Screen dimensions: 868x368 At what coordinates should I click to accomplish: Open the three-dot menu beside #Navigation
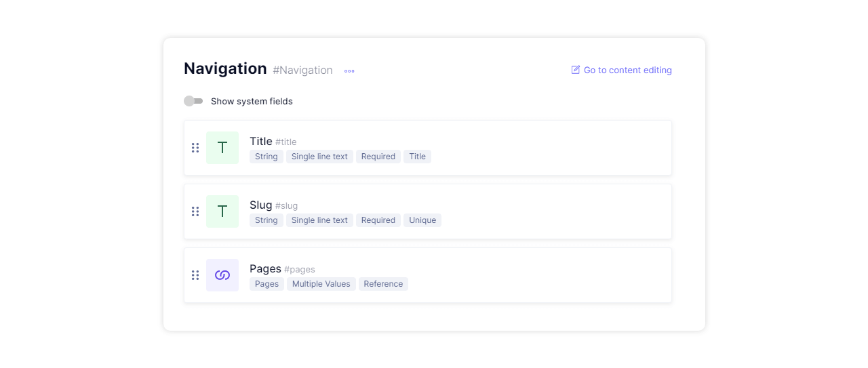coord(349,71)
